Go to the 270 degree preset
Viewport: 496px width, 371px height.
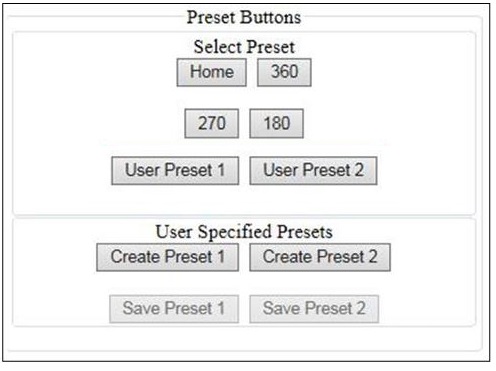[x=212, y=123]
